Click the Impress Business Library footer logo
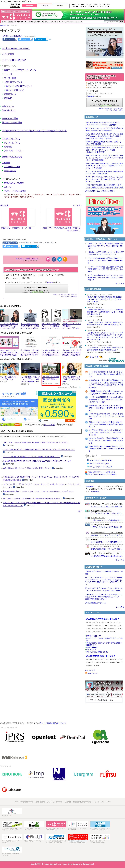 click(100, 837)
